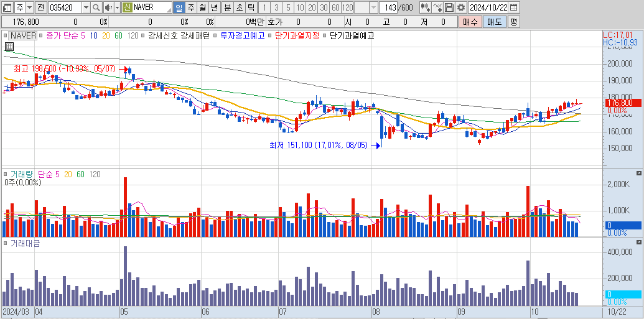
Task: Click the NAVER legend label button
Action: click(24, 35)
